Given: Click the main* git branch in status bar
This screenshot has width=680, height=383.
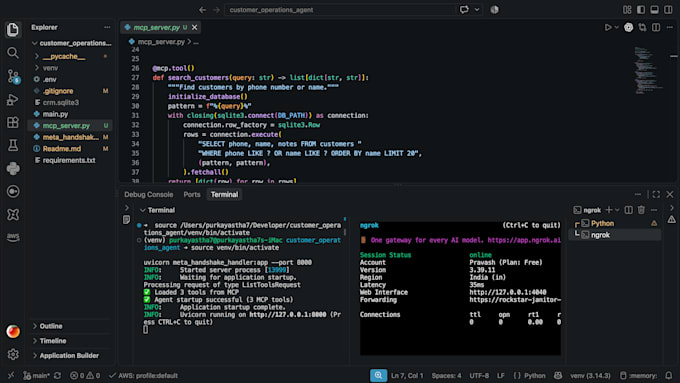Looking at the screenshot, I should pyautogui.click(x=36, y=376).
